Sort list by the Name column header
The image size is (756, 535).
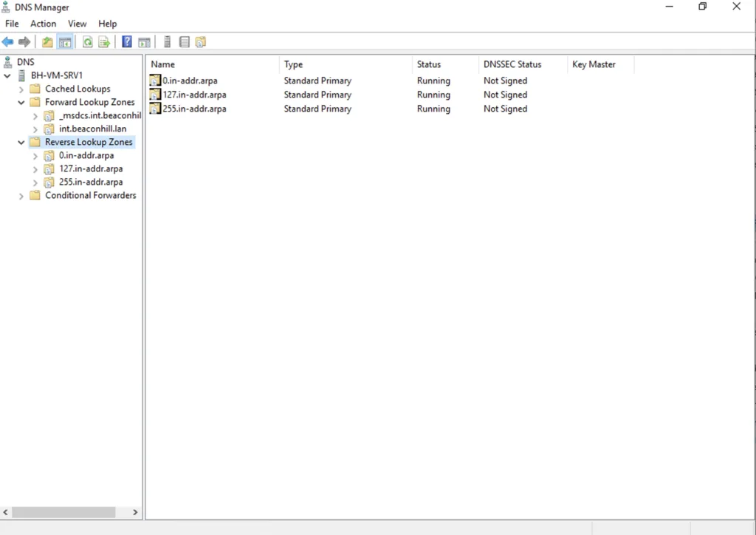click(213, 64)
